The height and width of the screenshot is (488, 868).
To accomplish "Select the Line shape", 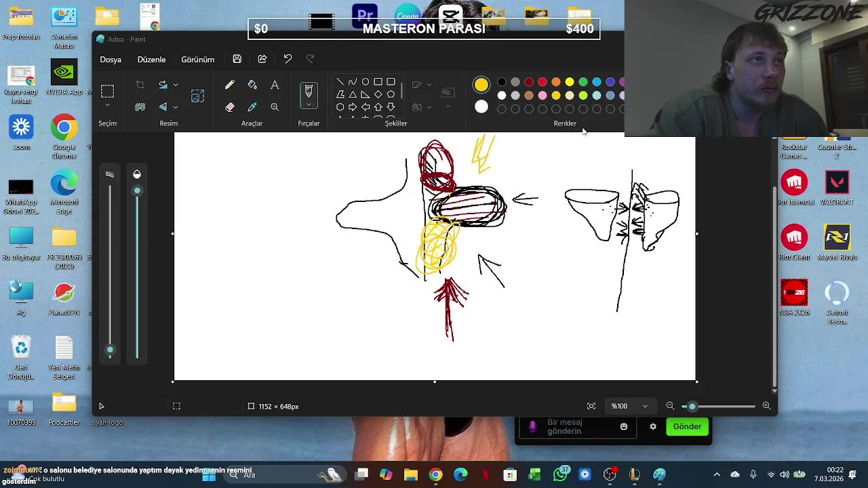I will pos(340,82).
